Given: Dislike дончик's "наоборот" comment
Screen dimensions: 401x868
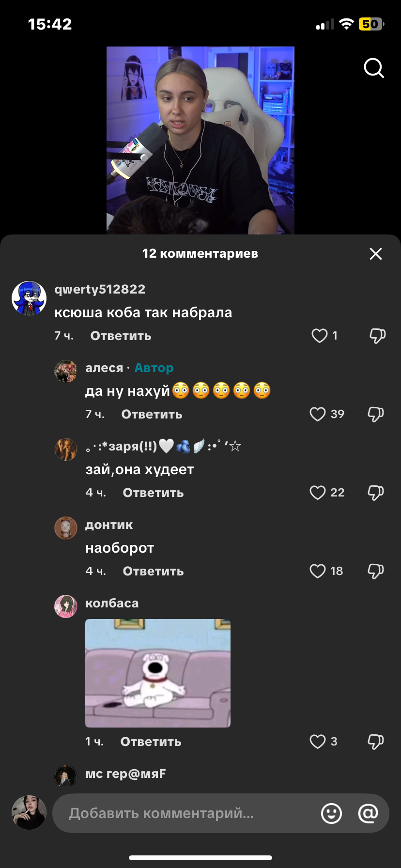Looking at the screenshot, I should tap(376, 571).
